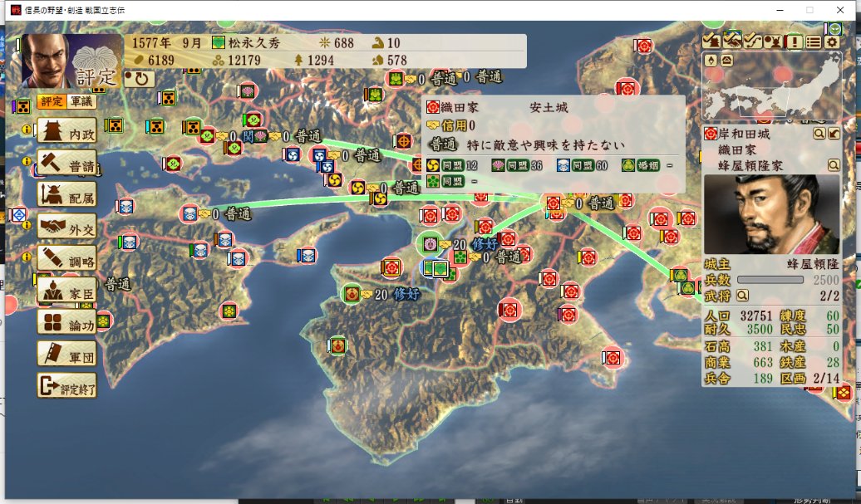The image size is (861, 504).
Task: Click the 兵数 troop strength bar
Action: [770, 280]
